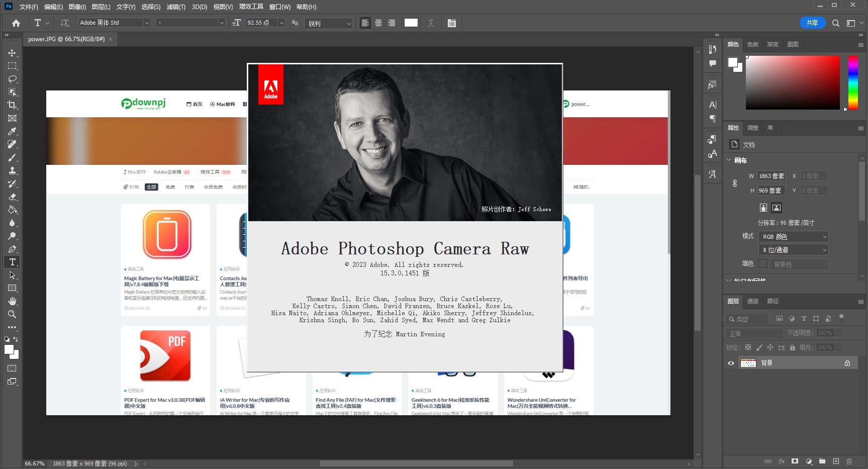This screenshot has height=469, width=868.
Task: Open the Adobe 黑体 Std font dropdown
Action: pos(147,23)
